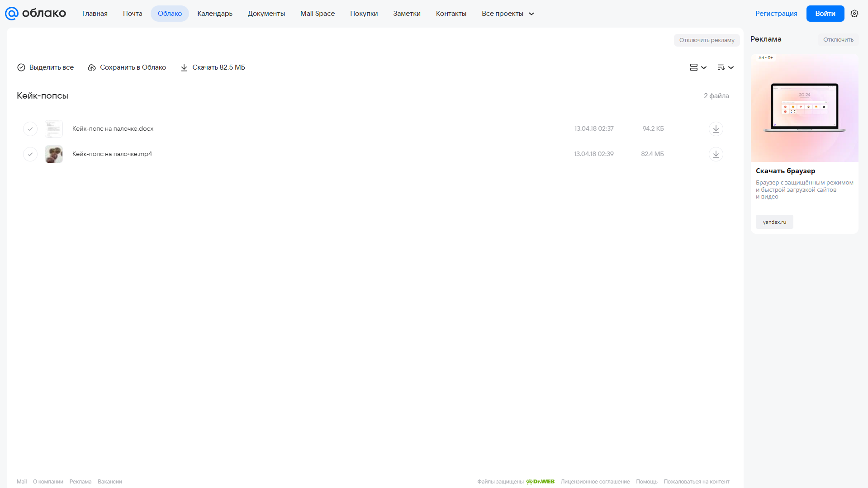Click the Dr.WEB protection logo
Viewport: 868px width, 488px height.
tap(541, 482)
